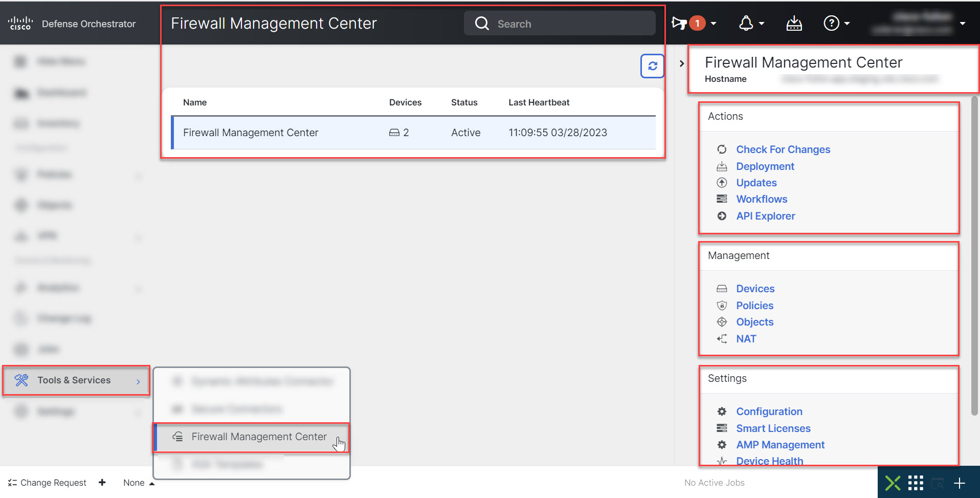The width and height of the screenshot is (980, 498).
Task: Open the announcements megaphone icon
Action: coord(679,23)
